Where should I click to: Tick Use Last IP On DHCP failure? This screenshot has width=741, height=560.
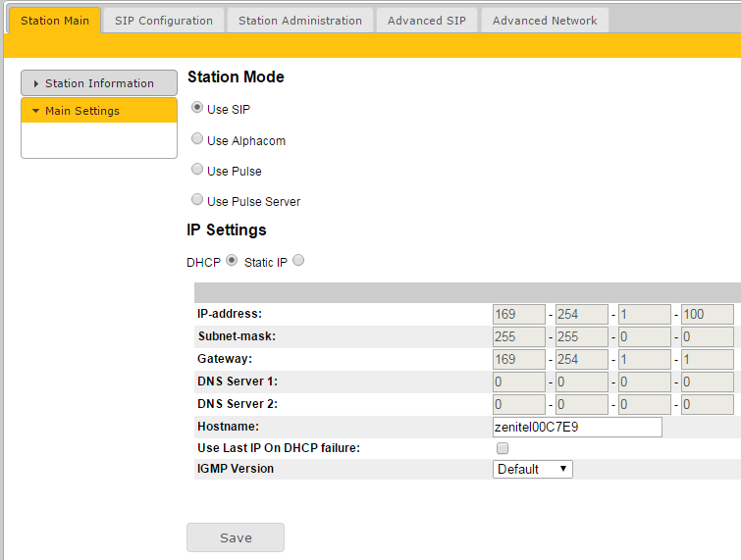pos(503,448)
